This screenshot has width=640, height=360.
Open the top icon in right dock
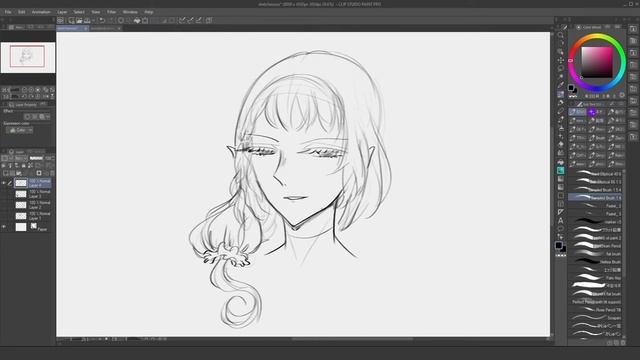[x=633, y=29]
